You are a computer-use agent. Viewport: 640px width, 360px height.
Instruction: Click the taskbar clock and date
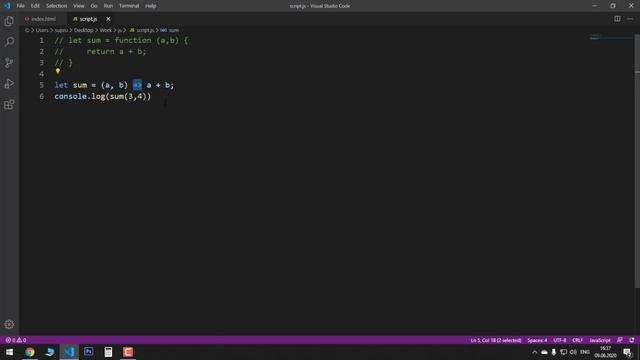pos(605,352)
